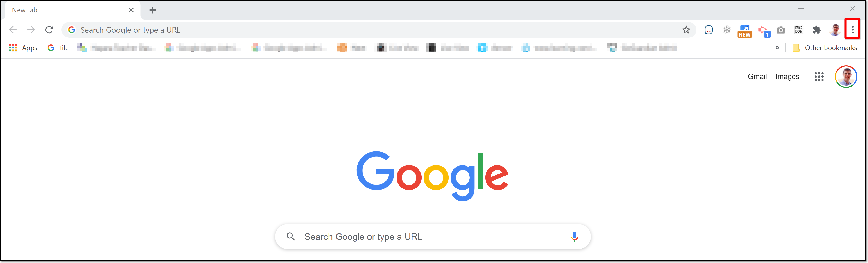This screenshot has height=263, width=868.
Task: Expand hidden bookmarks with double chevron
Action: [x=777, y=48]
